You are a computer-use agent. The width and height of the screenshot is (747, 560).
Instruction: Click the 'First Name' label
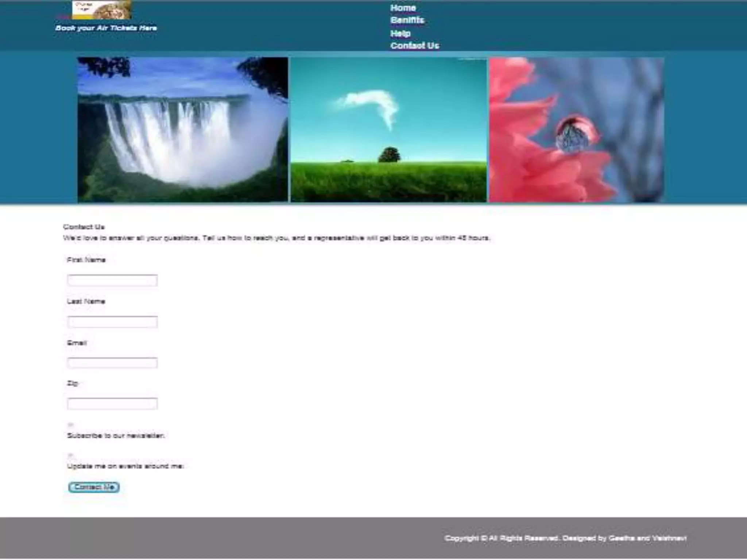point(86,260)
